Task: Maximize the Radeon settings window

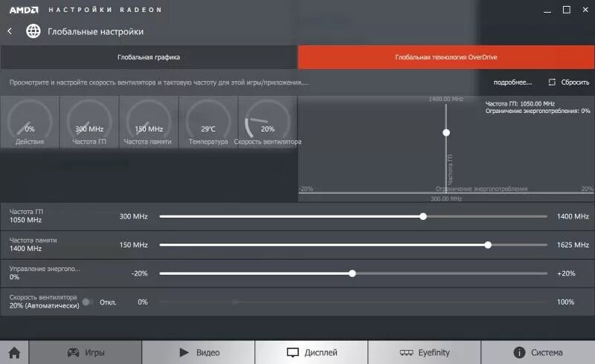Action: [567, 10]
